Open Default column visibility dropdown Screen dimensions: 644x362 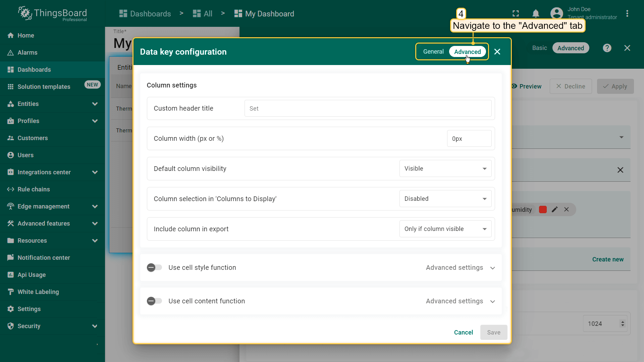click(x=445, y=169)
